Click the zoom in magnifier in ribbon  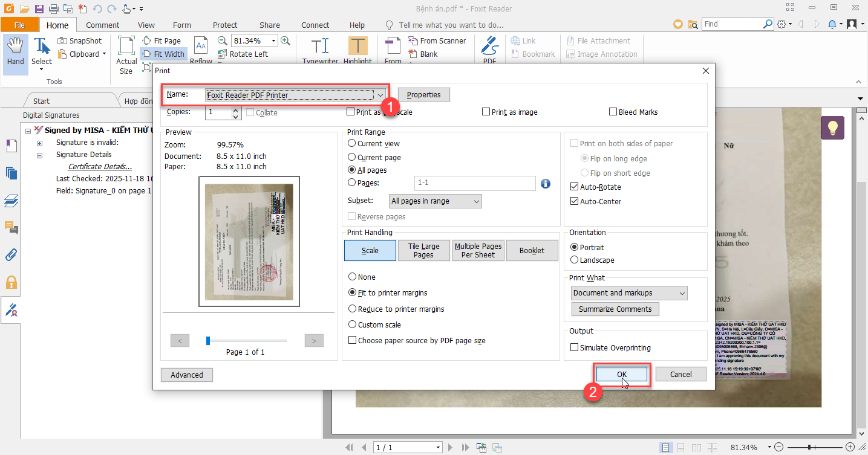[x=286, y=40]
